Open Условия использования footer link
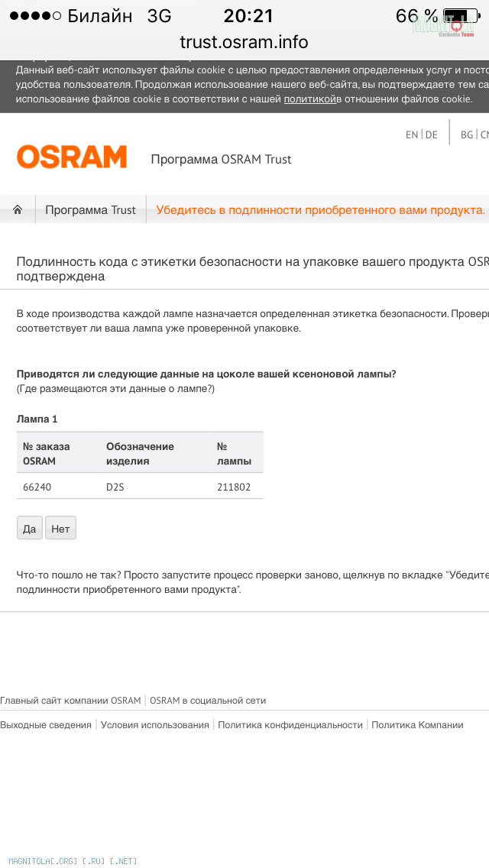The width and height of the screenshot is (489, 868). (155, 725)
